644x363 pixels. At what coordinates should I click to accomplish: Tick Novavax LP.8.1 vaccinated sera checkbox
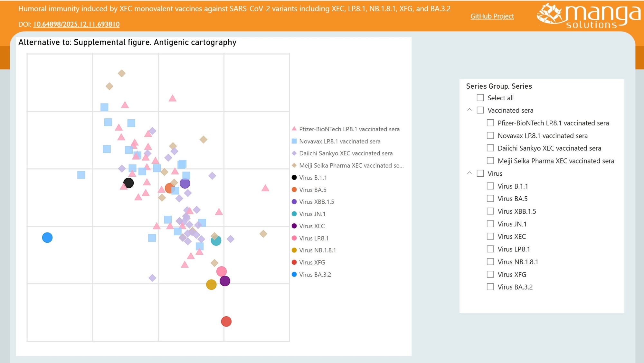coord(490,136)
